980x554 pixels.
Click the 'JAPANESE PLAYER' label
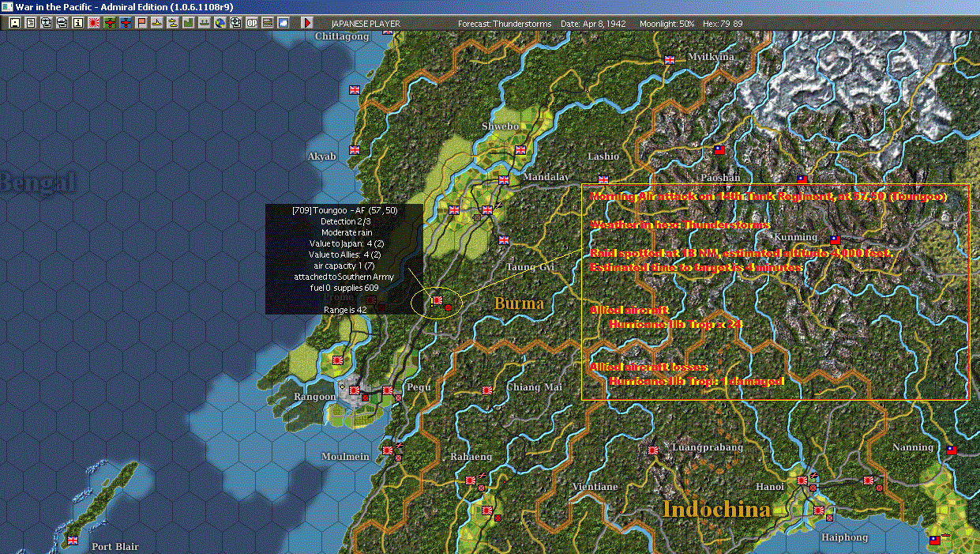pyautogui.click(x=366, y=24)
